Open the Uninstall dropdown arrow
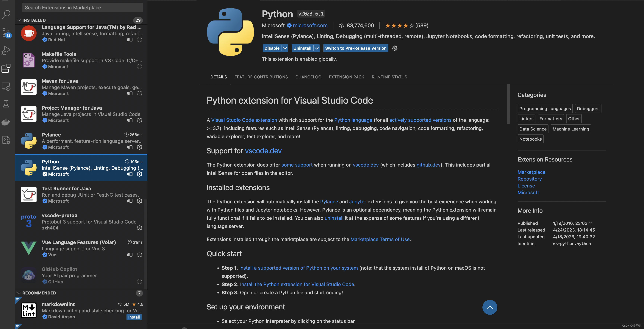The height and width of the screenshot is (329, 644). click(x=317, y=48)
